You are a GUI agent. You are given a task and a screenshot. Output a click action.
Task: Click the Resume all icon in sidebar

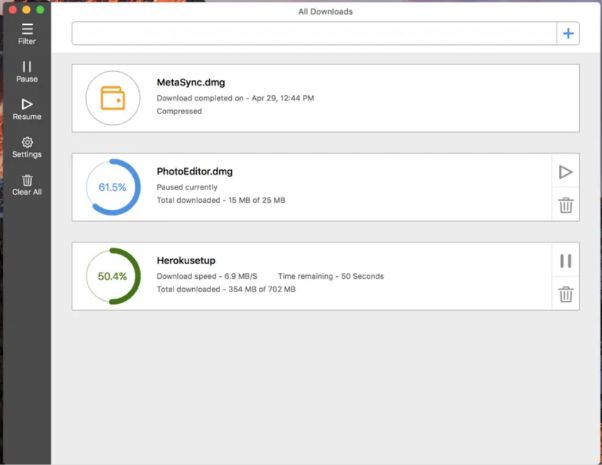click(27, 109)
